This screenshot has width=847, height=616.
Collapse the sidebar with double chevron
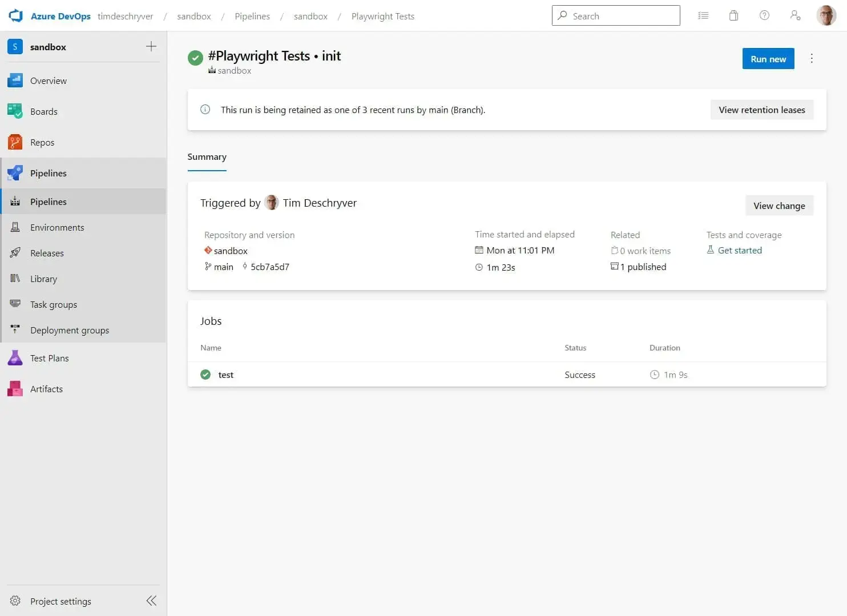[x=151, y=601]
